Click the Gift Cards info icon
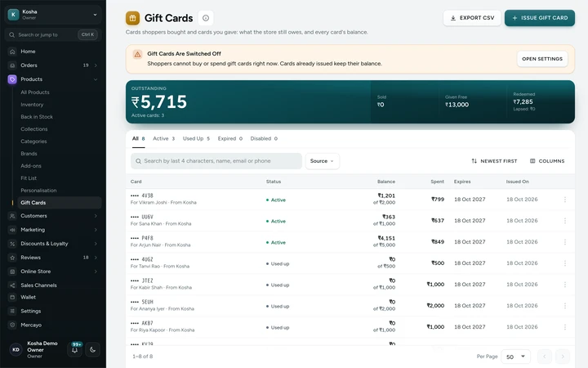Image resolution: width=588 pixels, height=368 pixels. pos(206,18)
